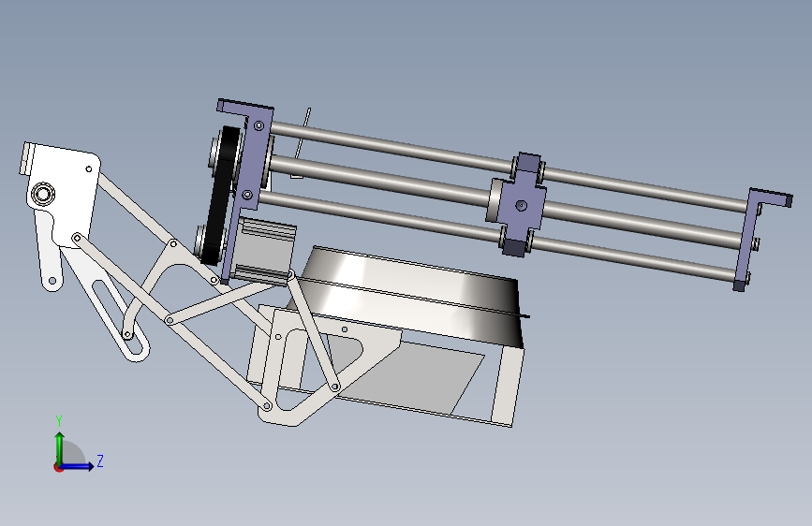The width and height of the screenshot is (812, 526).
Task: Select the sliding carriage block on the guide rods
Action: pos(521,205)
